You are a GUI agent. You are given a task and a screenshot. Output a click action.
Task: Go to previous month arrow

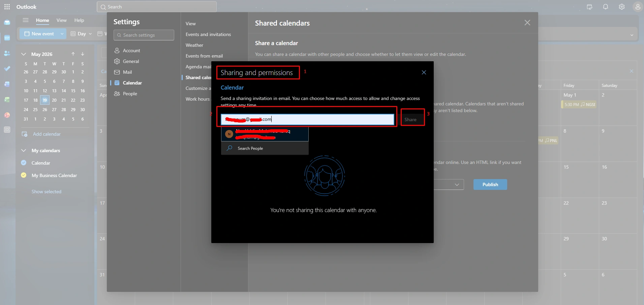pos(73,54)
